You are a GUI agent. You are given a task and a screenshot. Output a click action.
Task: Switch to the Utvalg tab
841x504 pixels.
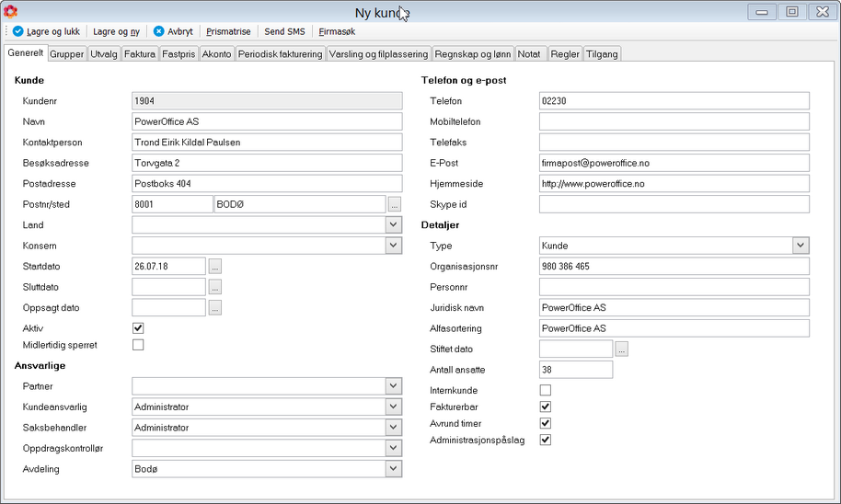[x=104, y=54]
